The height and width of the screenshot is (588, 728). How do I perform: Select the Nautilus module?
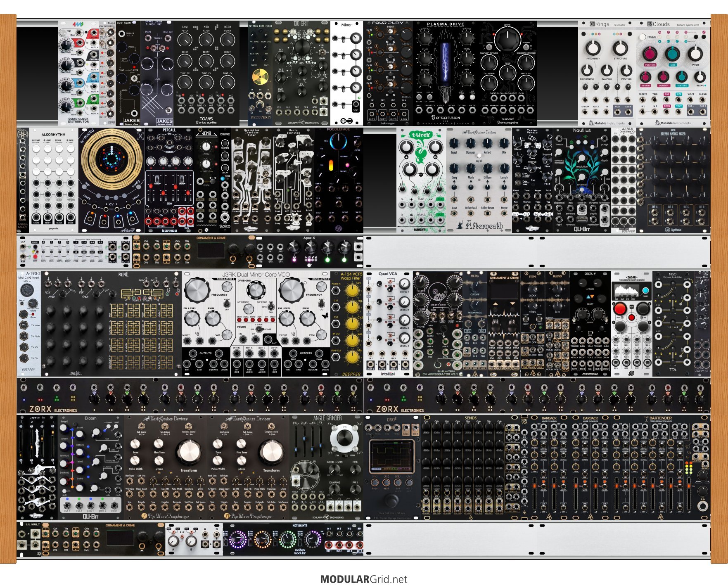pos(582,180)
